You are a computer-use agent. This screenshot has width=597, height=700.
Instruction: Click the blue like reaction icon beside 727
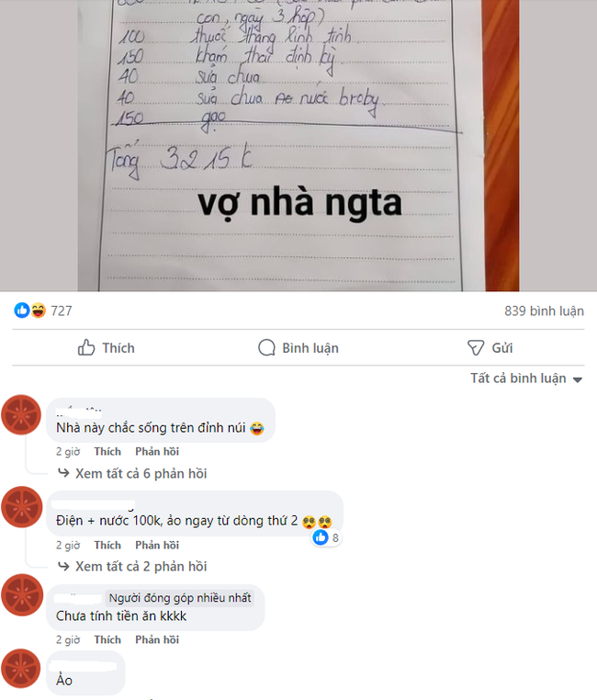click(x=21, y=310)
